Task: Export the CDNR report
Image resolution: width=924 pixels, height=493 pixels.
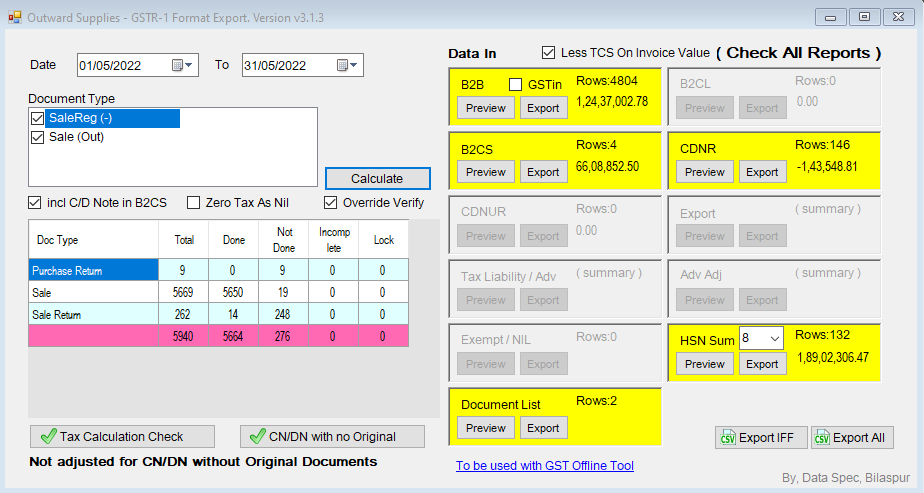Action: click(762, 172)
